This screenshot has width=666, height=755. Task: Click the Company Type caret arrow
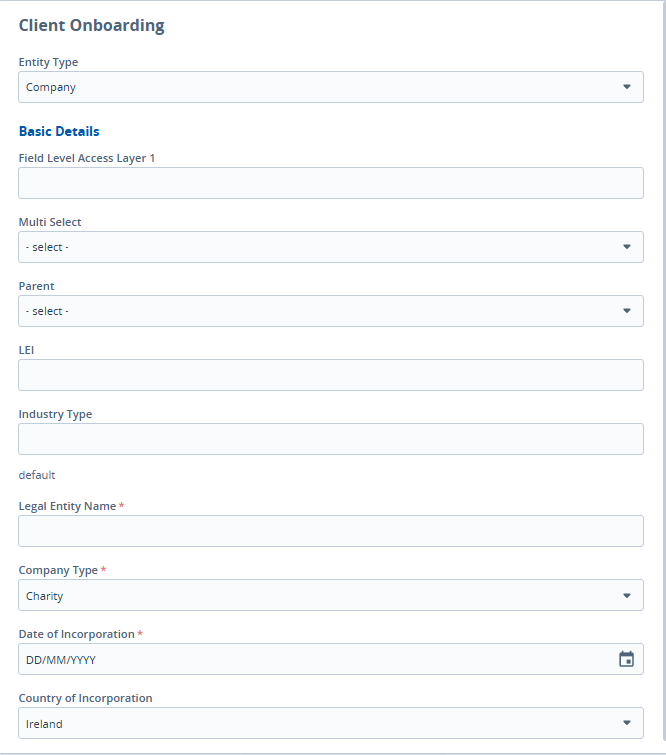click(x=627, y=596)
